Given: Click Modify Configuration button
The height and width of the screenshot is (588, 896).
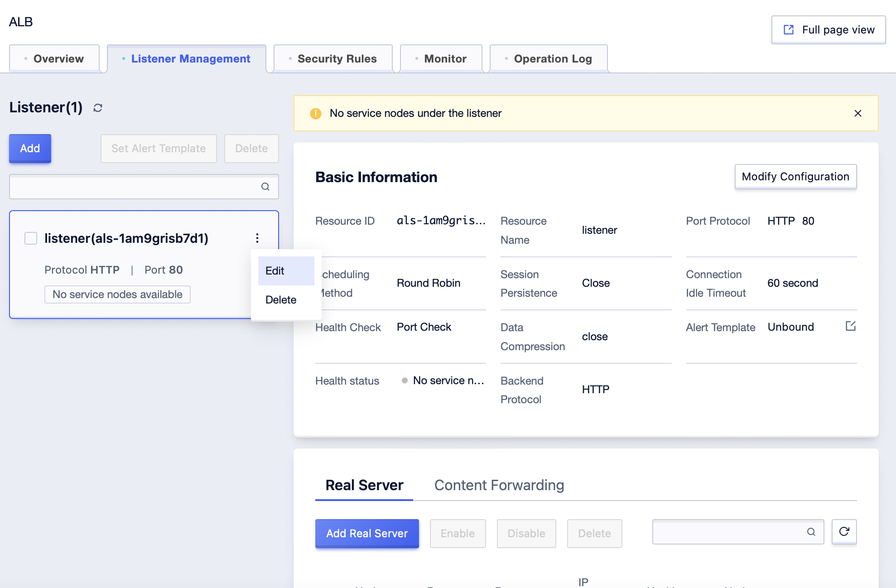Looking at the screenshot, I should click(795, 177).
